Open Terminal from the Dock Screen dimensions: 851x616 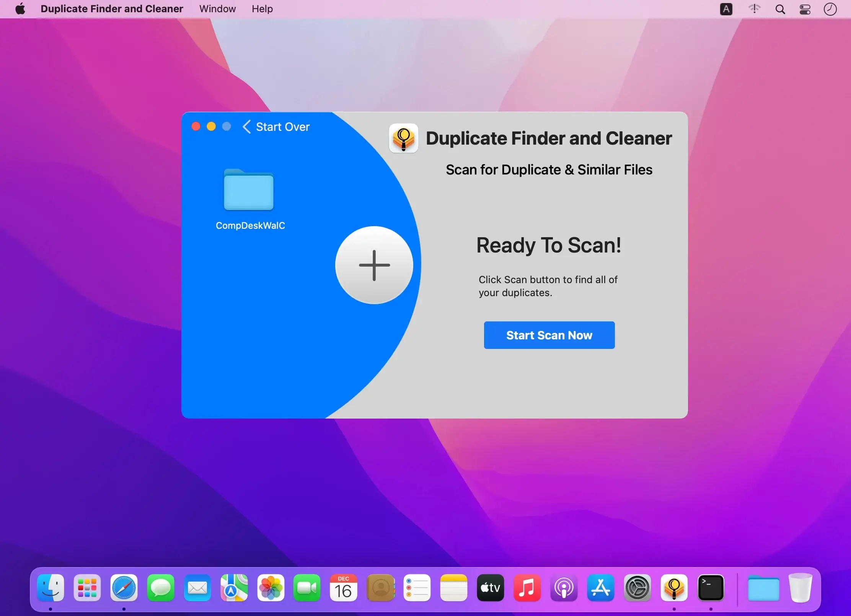[711, 588]
